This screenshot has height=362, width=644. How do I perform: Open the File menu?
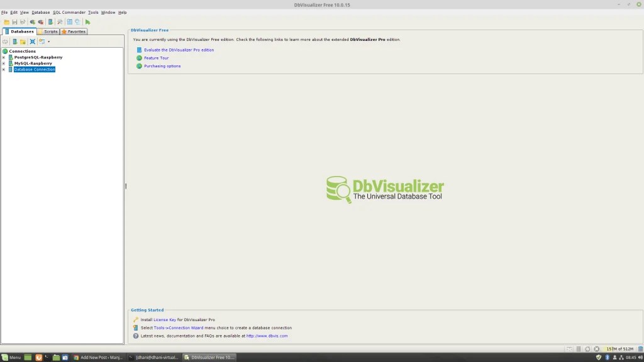pyautogui.click(x=4, y=13)
